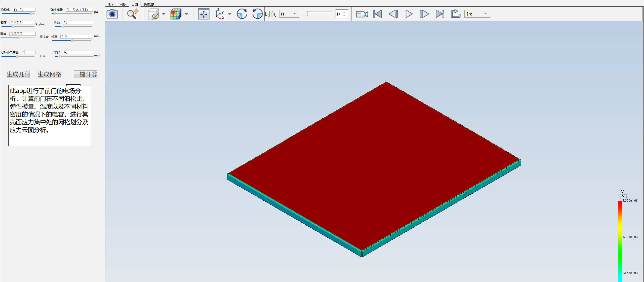Click the red top face of the plate
The height and width of the screenshot is (282, 644).
(374, 166)
